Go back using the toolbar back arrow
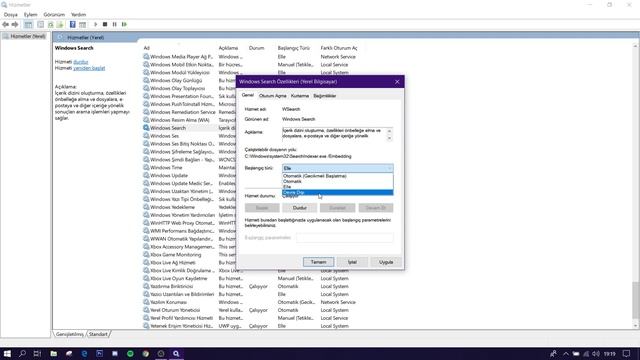 tap(5, 24)
